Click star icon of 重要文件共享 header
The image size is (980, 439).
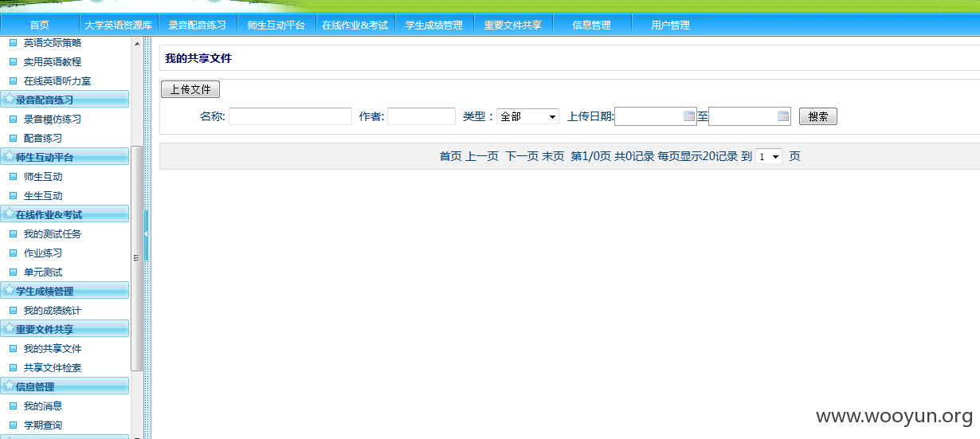coord(9,328)
